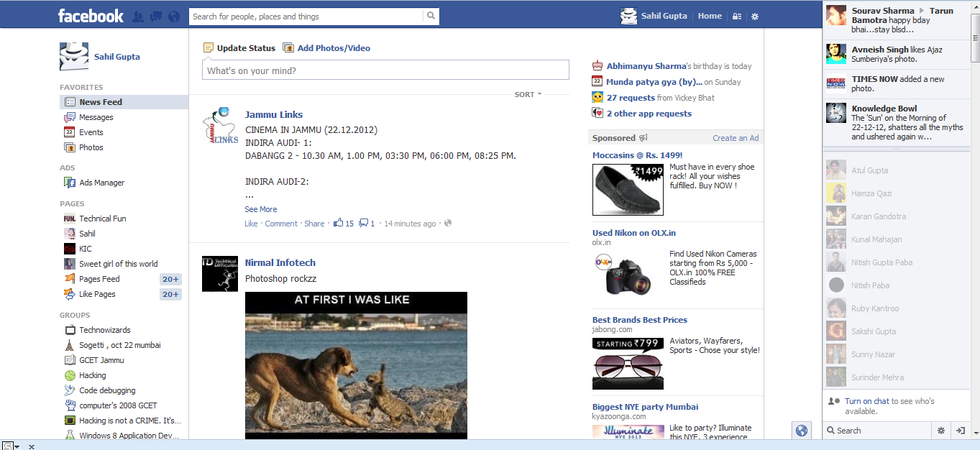Open the Create an Ad link
Image resolution: width=980 pixels, height=450 pixels.
click(736, 137)
